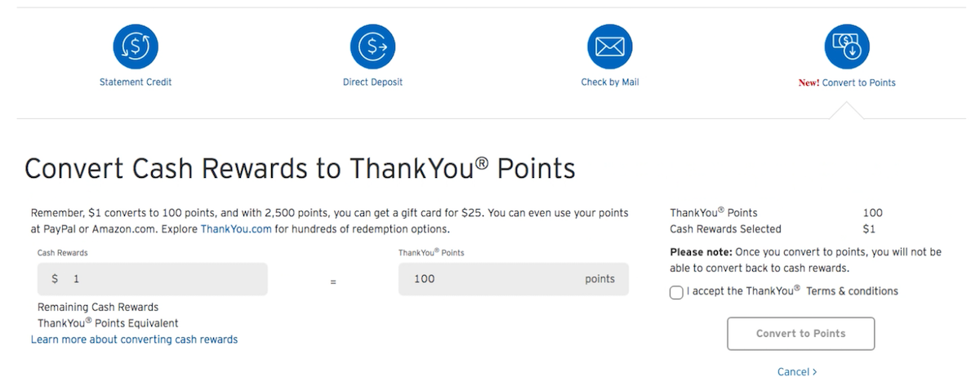Click the ThankYou Points 100 points field
The width and height of the screenshot is (980, 390).
514,279
